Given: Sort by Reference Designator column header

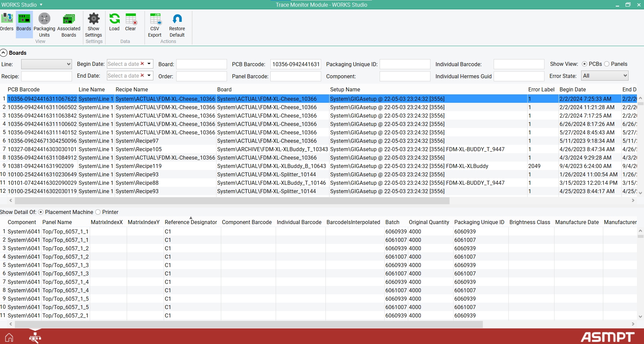Looking at the screenshot, I should tap(191, 222).
